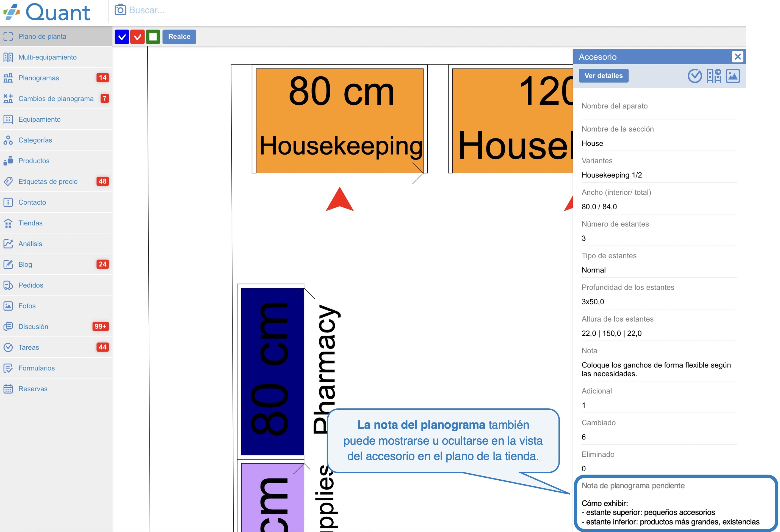Open Multi-equipamiento section
Image resolution: width=780 pixels, height=532 pixels.
[56, 57]
